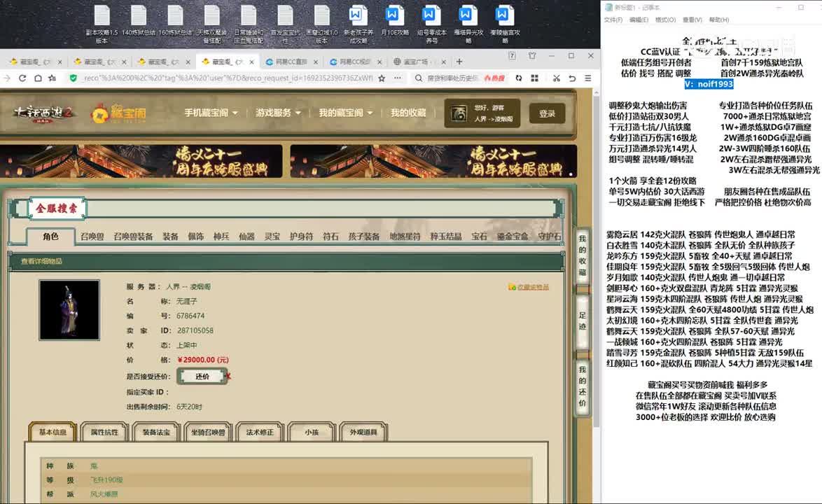Open the 装备法宝 detail tab
Screen dimensions: 822x504
point(156,432)
